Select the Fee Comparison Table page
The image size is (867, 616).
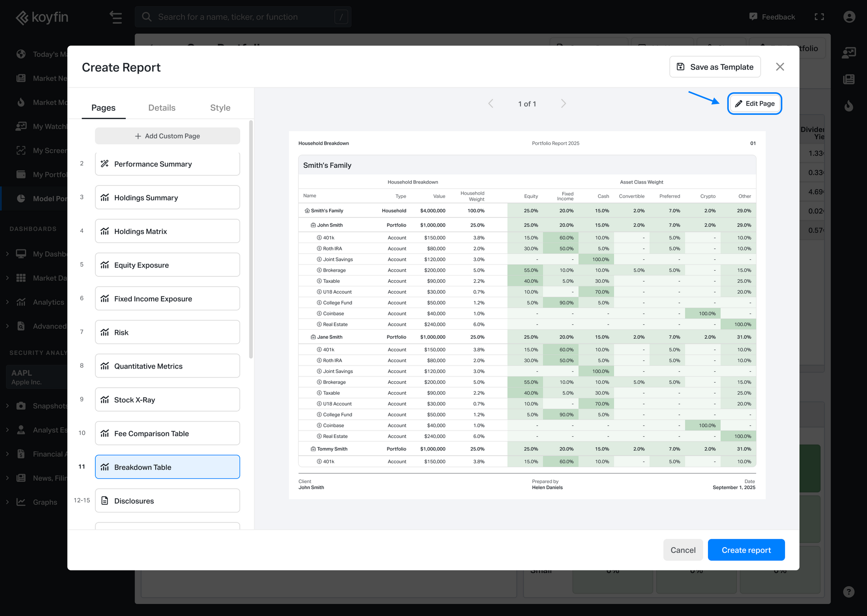coord(167,434)
